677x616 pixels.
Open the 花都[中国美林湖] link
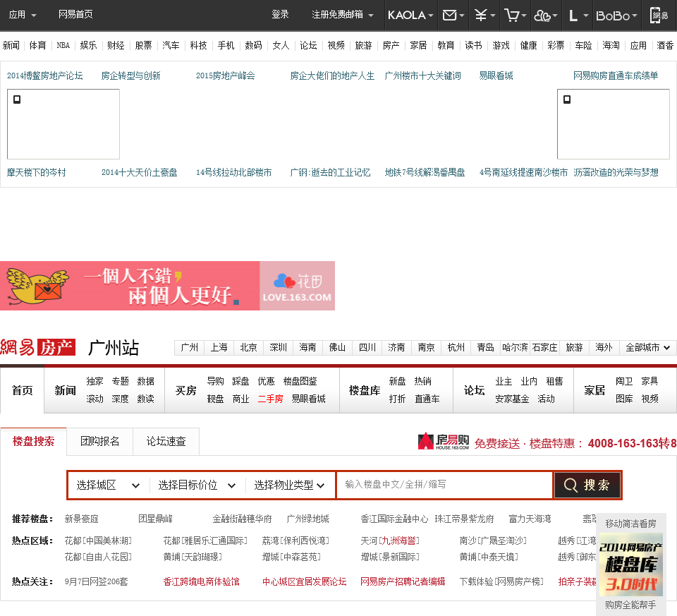(98, 540)
